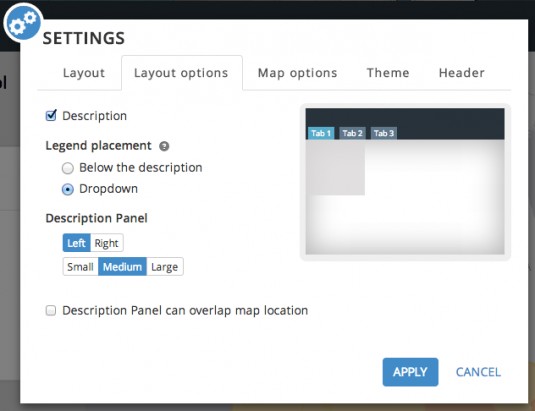Open the Header tab
This screenshot has width=535, height=411.
462,73
